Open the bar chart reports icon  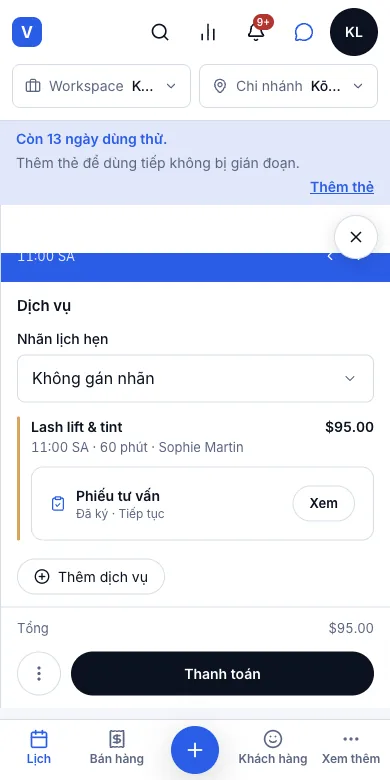(x=207, y=32)
